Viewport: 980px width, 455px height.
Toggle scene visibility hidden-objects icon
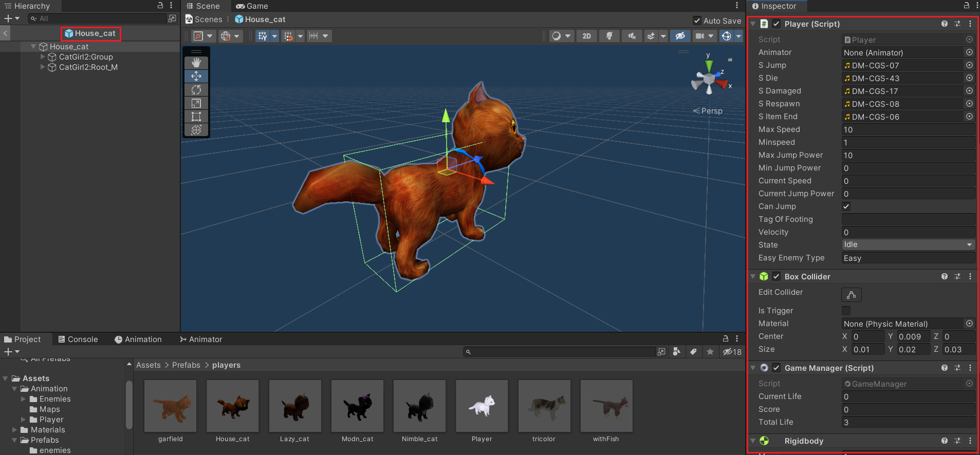[x=680, y=36]
